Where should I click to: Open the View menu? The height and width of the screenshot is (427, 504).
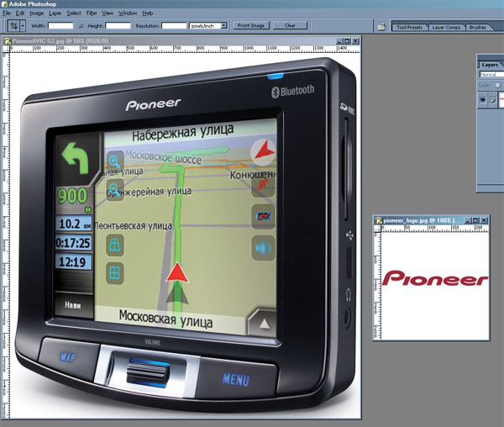108,13
